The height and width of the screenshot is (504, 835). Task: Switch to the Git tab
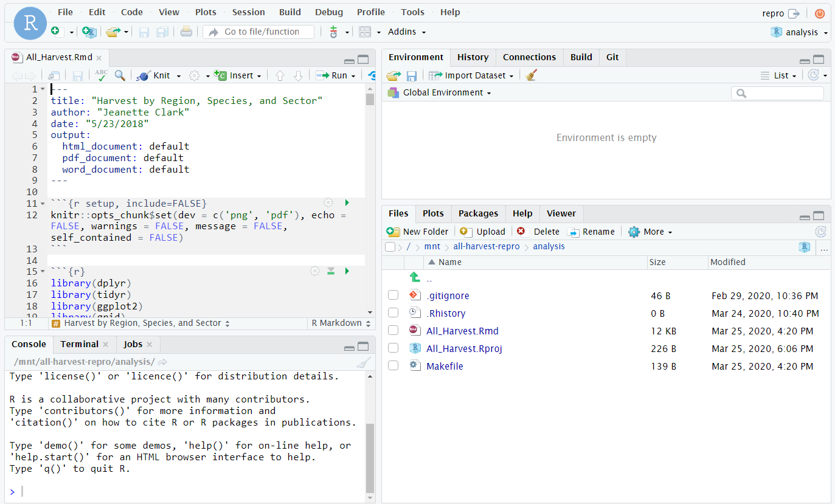(612, 57)
